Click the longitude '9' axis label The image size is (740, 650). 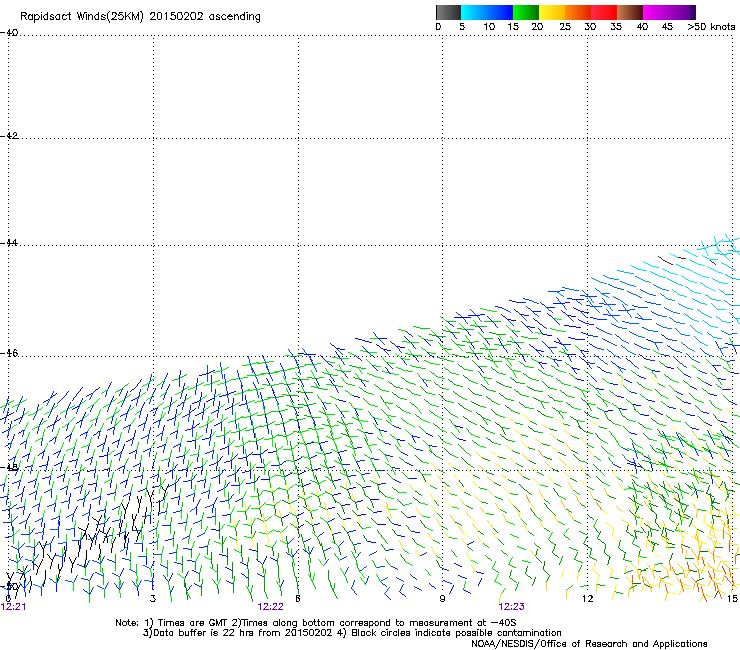[442, 599]
